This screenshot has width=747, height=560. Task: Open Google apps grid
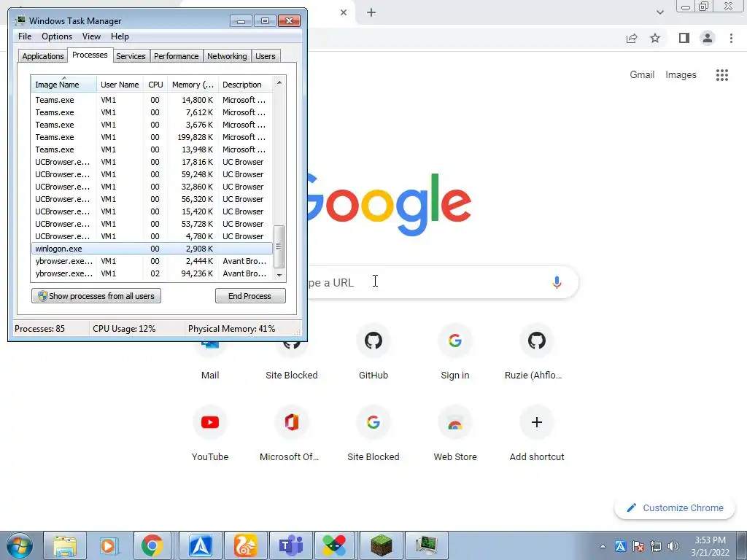(x=722, y=75)
